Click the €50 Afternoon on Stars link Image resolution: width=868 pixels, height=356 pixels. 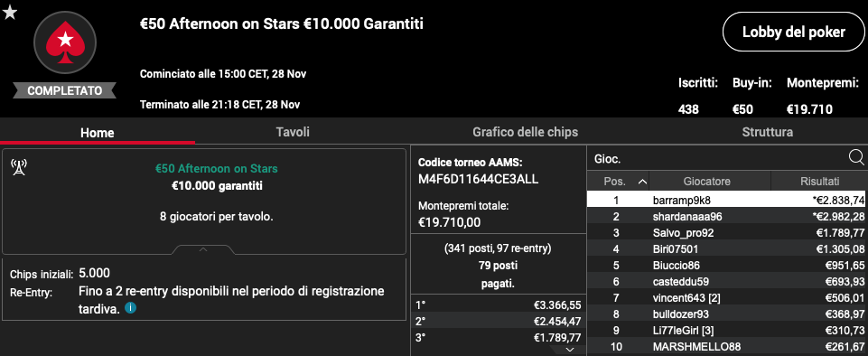point(217,168)
